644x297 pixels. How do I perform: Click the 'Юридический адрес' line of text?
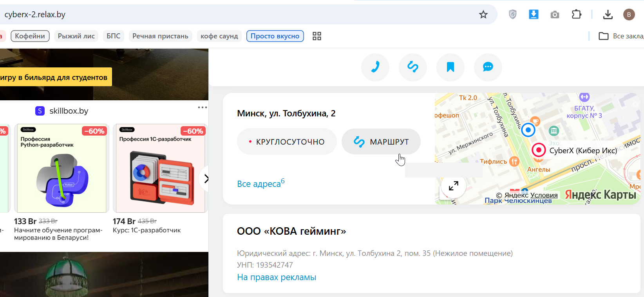click(375, 254)
